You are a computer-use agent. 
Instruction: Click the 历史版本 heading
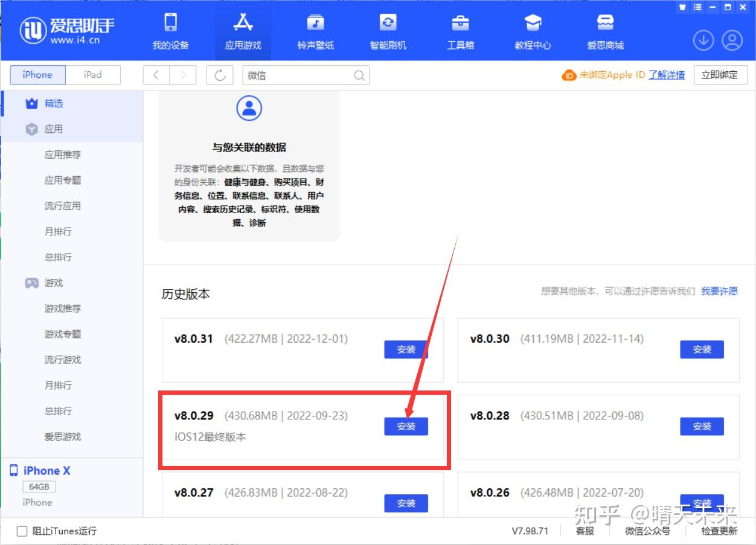186,295
